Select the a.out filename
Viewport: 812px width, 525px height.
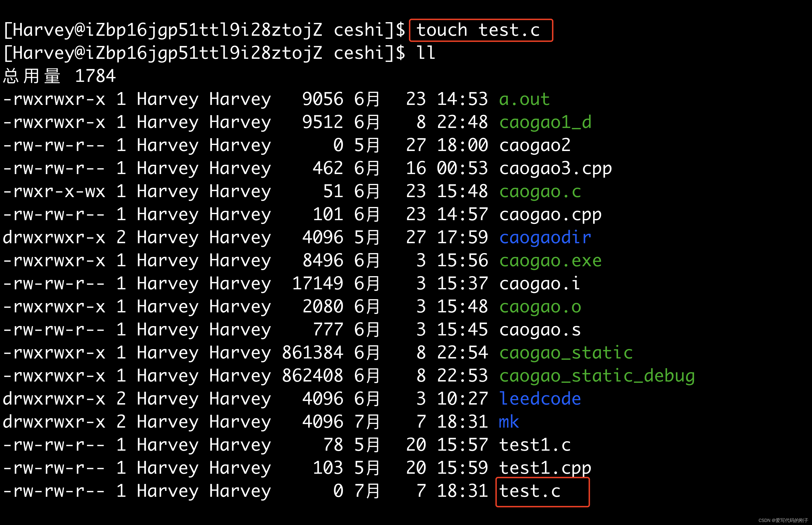tap(524, 99)
